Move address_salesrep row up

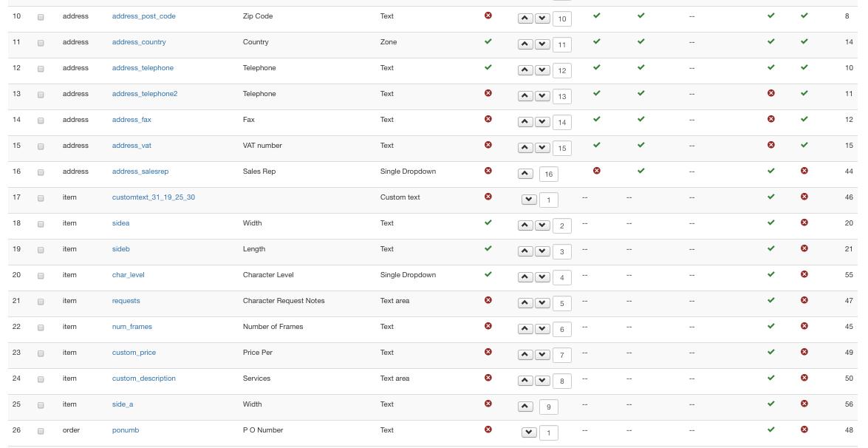[x=525, y=174]
